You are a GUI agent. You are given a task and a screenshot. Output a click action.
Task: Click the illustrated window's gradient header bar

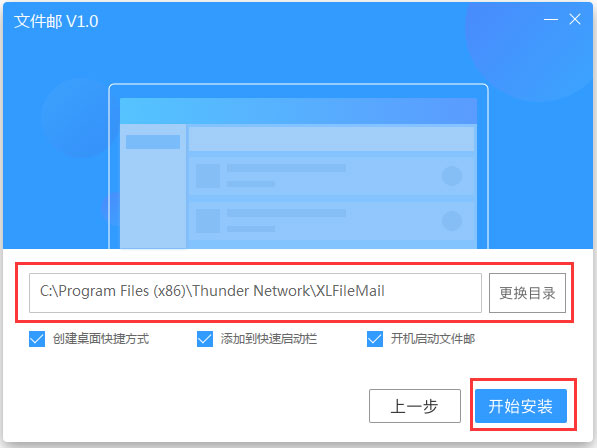298,111
